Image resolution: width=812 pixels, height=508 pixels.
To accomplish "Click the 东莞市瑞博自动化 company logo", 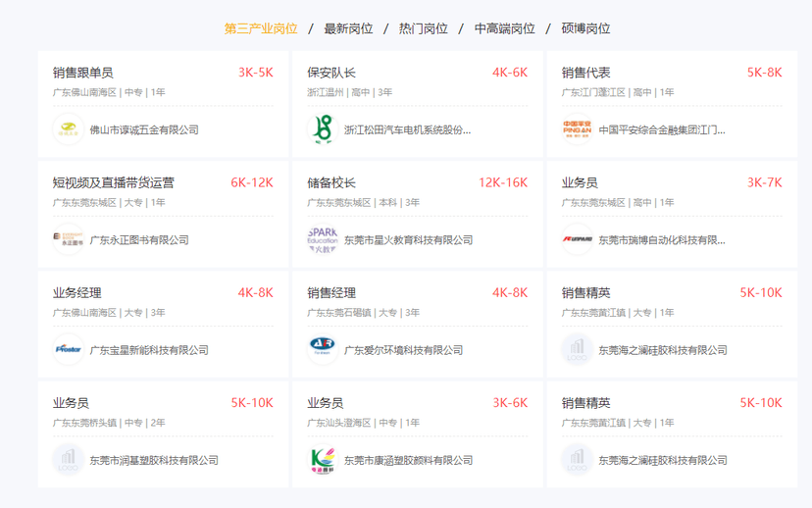I will (577, 239).
